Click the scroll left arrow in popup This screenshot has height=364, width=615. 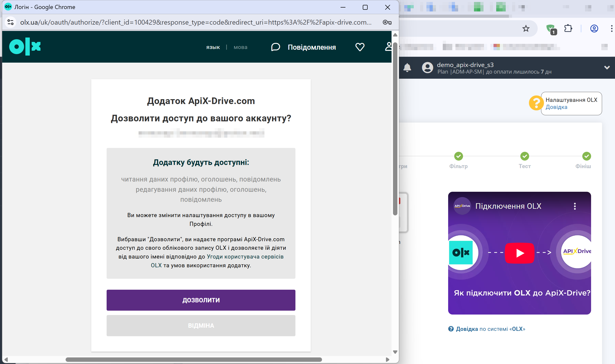[6, 360]
